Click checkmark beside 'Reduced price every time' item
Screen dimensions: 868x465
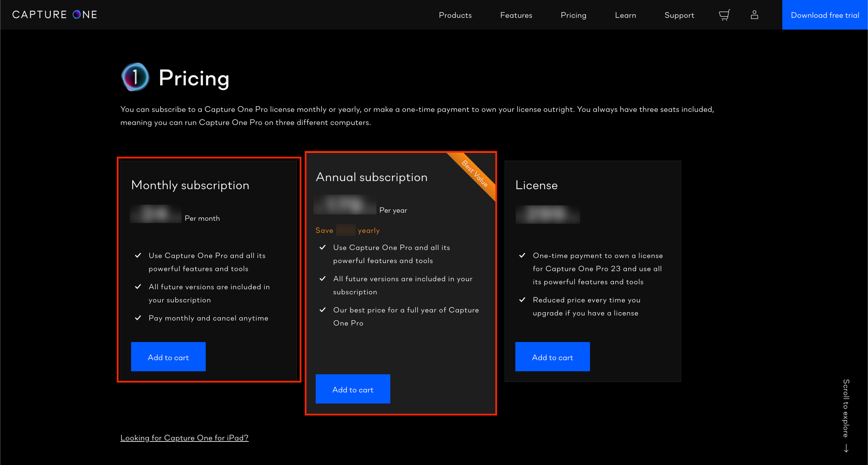tap(522, 300)
